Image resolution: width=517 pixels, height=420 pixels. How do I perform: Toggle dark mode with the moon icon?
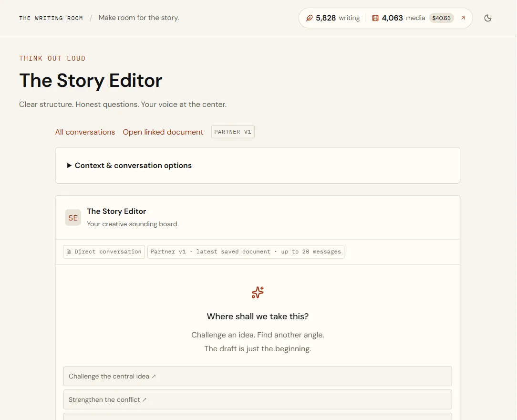[x=487, y=18]
